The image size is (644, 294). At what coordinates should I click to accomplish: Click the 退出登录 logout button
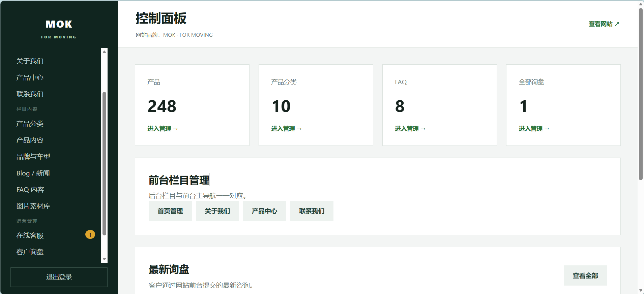coord(59,277)
